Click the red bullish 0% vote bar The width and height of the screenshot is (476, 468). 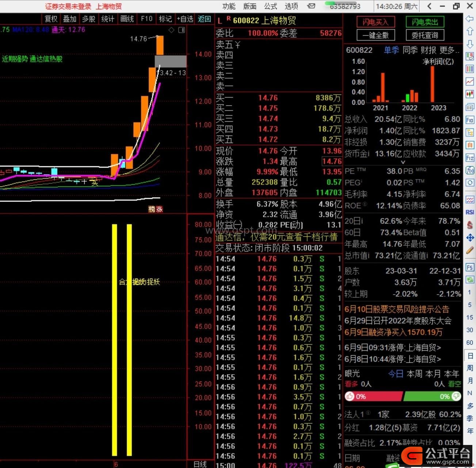pyautogui.click(x=373, y=396)
